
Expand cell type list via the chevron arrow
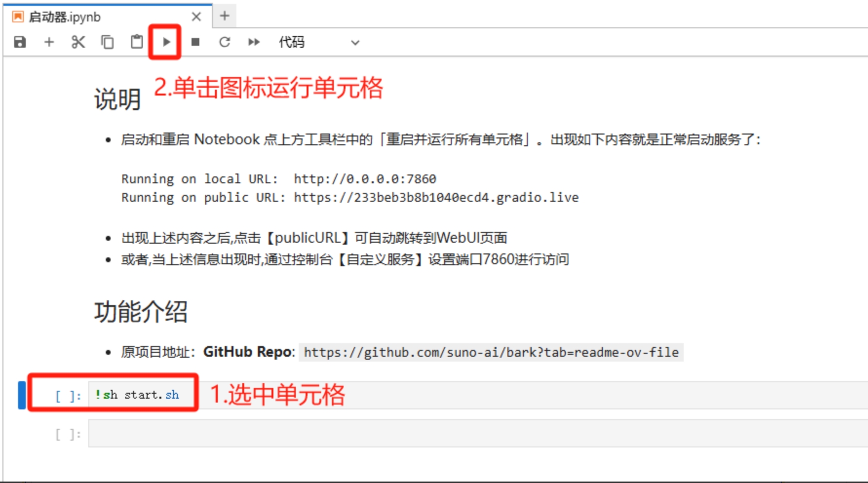pos(355,43)
